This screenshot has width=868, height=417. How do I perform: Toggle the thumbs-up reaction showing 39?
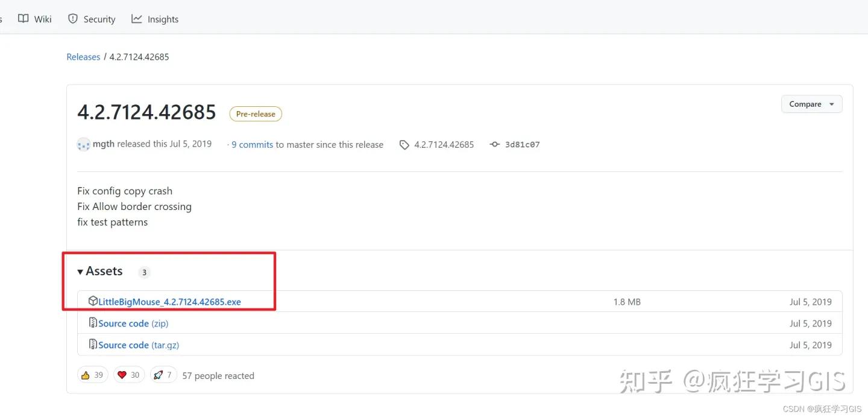92,375
